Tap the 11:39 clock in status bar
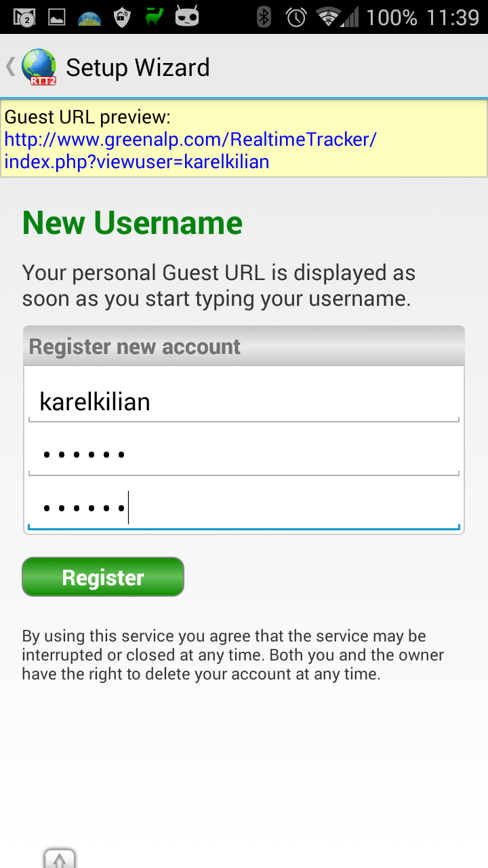 tap(454, 17)
